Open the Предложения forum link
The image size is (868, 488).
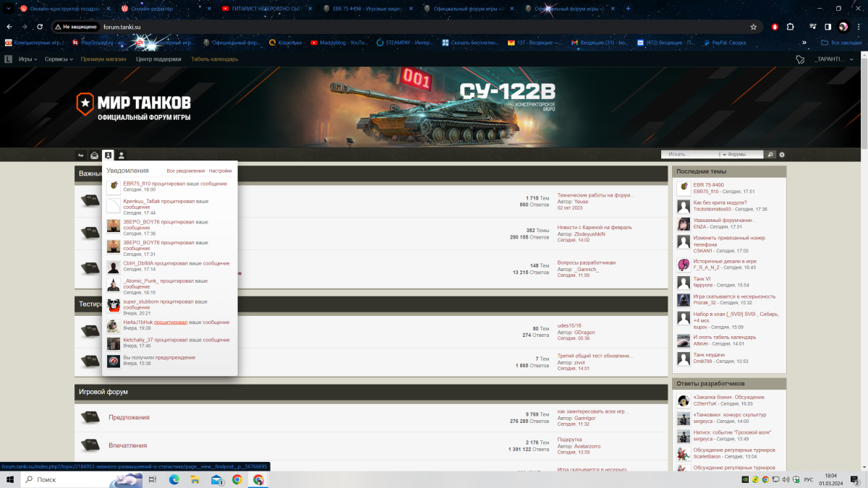coord(129,417)
